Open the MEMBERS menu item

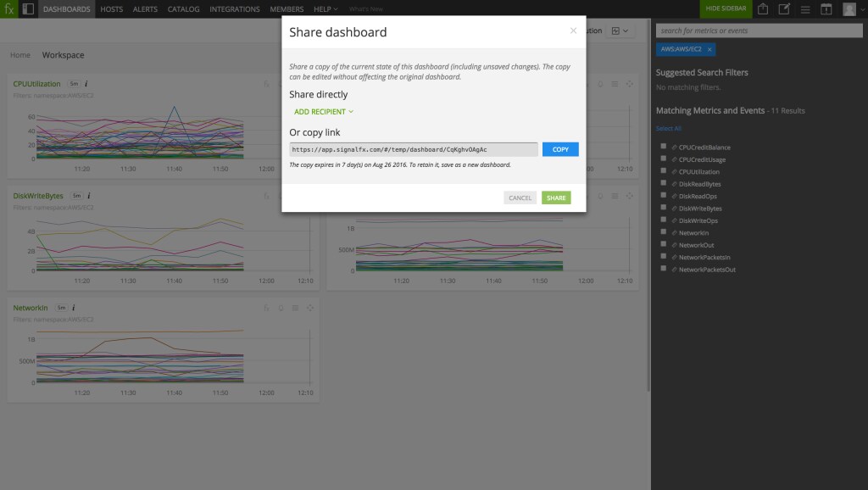tap(287, 9)
